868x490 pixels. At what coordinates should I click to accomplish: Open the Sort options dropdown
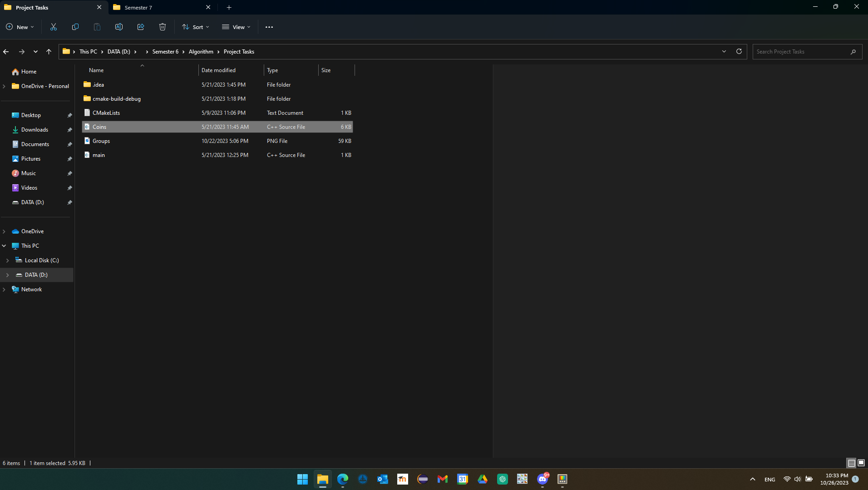[195, 27]
